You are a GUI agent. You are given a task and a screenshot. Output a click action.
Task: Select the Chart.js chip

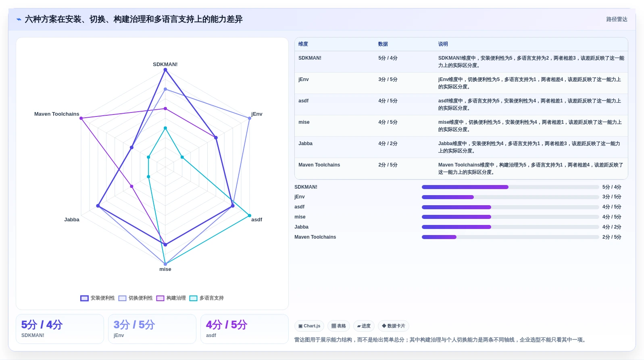coord(309,326)
